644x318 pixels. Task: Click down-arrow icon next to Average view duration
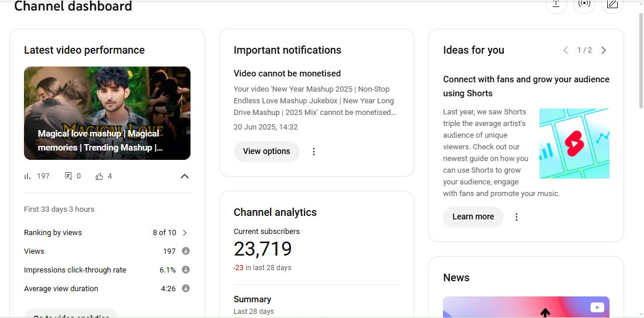click(186, 289)
